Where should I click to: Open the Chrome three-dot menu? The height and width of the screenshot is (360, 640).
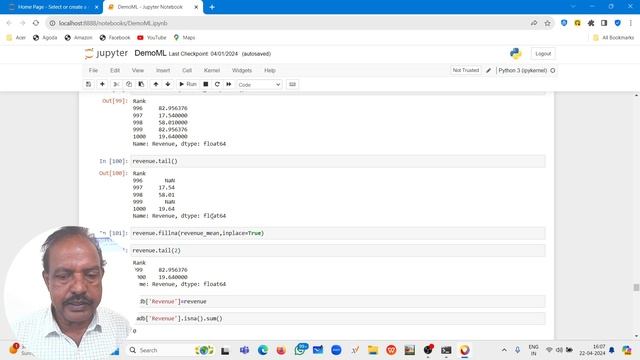coord(631,23)
